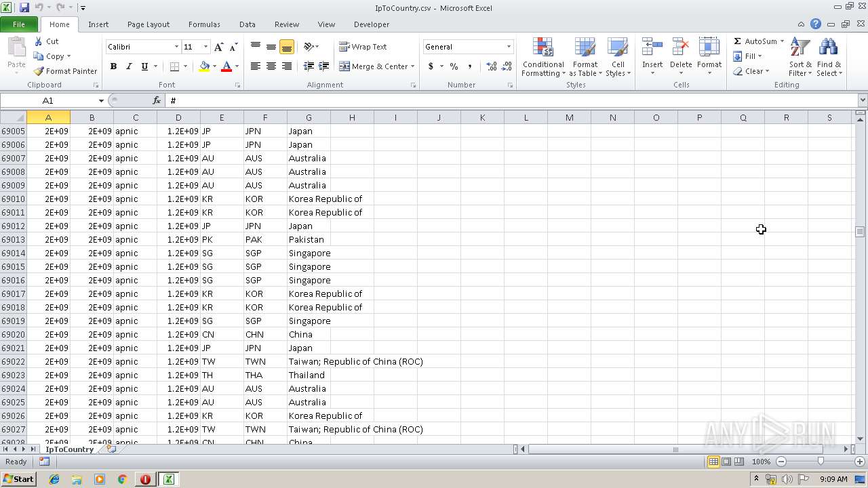Click Delete cells button
This screenshot has width=868, height=488.
tap(681, 58)
